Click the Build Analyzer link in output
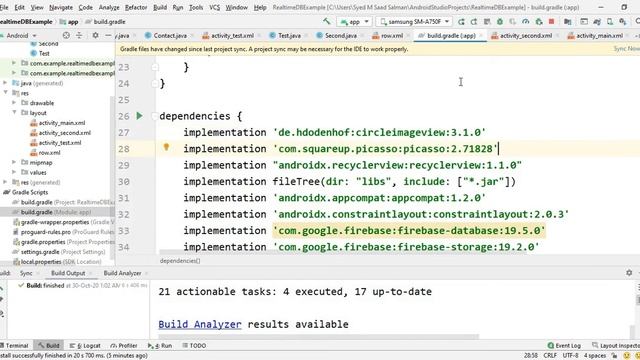Screen dimensions: 640x360 click(x=200, y=324)
